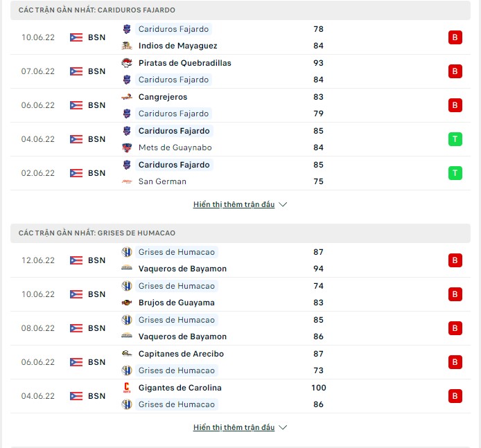Select the Vaqueros de Bayamon team name 12.06.22
Image resolution: width=481 pixels, height=448 pixels.
[182, 269]
